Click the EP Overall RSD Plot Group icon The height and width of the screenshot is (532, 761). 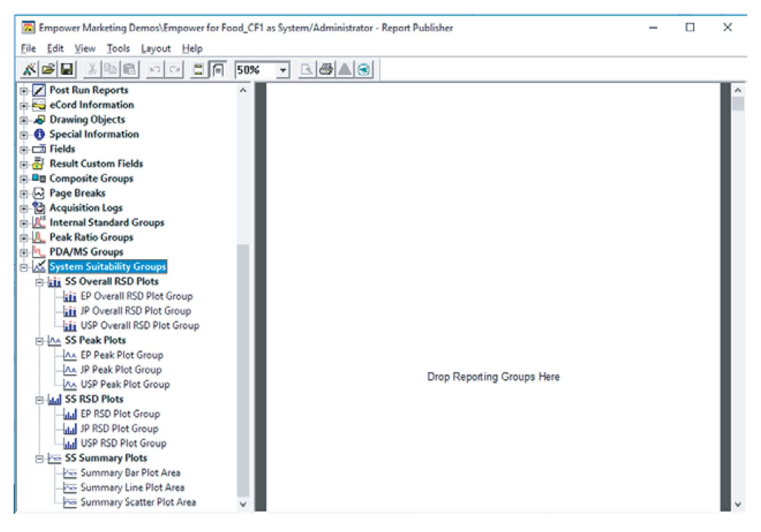(x=70, y=296)
